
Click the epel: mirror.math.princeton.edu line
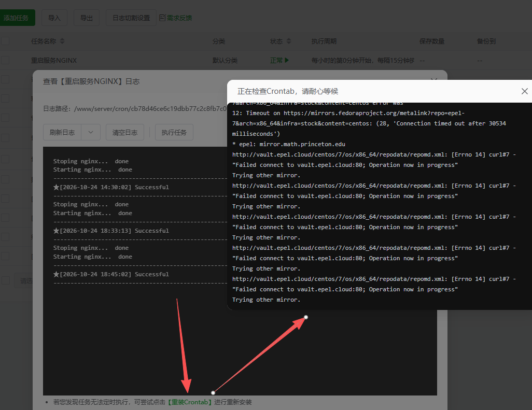click(x=289, y=144)
